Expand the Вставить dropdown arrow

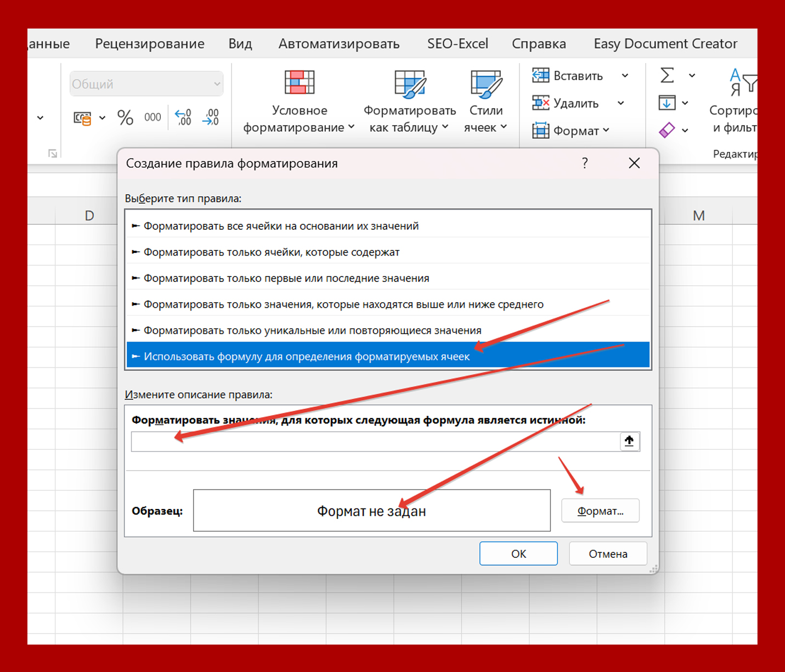click(625, 76)
